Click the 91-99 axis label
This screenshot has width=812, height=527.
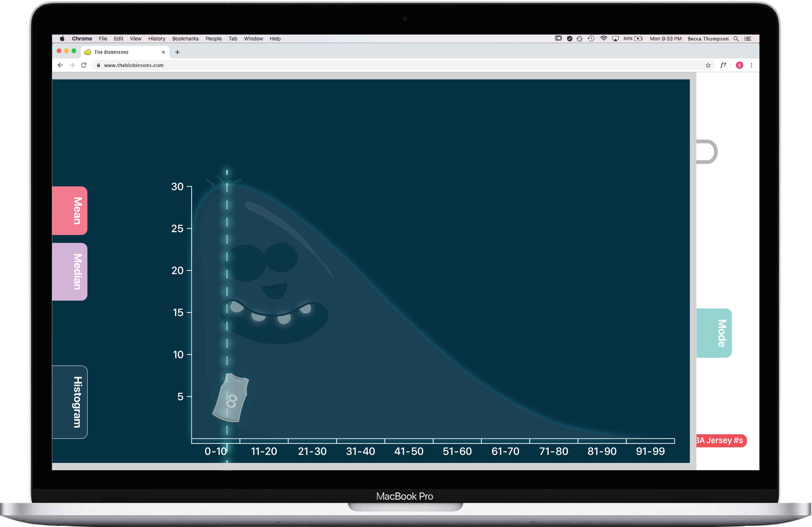pyautogui.click(x=650, y=451)
